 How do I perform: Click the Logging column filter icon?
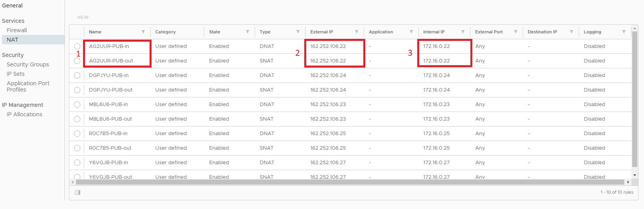click(x=624, y=32)
